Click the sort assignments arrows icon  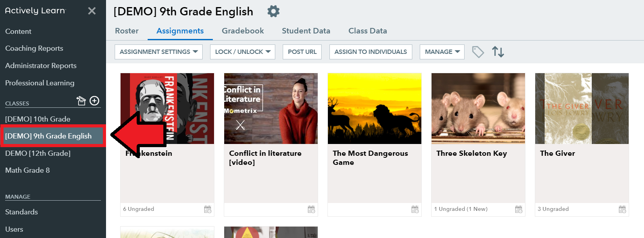(x=498, y=52)
